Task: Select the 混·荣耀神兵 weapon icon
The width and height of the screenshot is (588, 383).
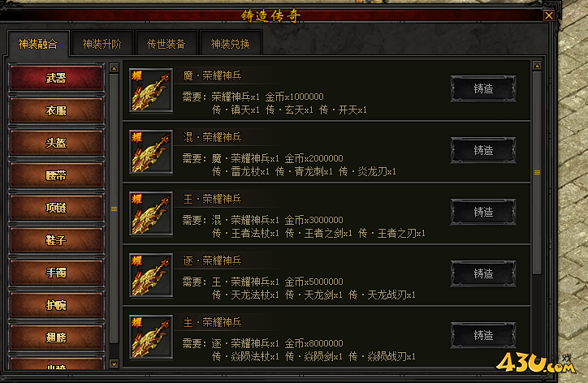Action: (151, 152)
